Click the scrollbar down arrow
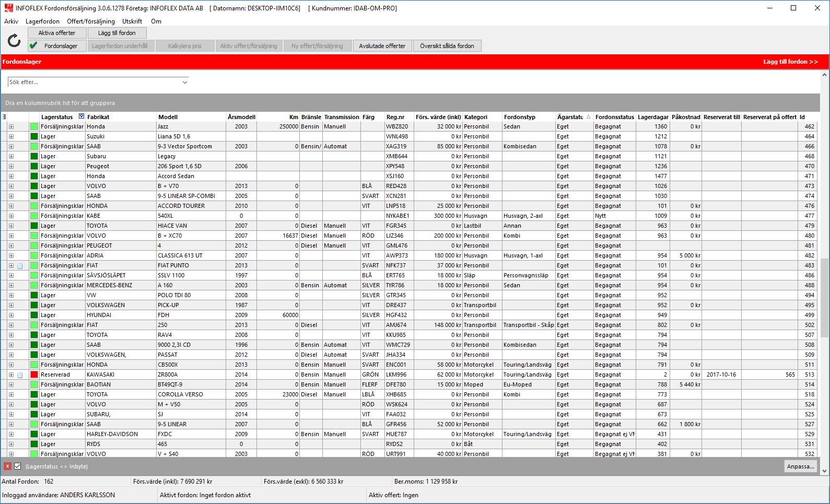The height and width of the screenshot is (504, 830). tap(824, 471)
